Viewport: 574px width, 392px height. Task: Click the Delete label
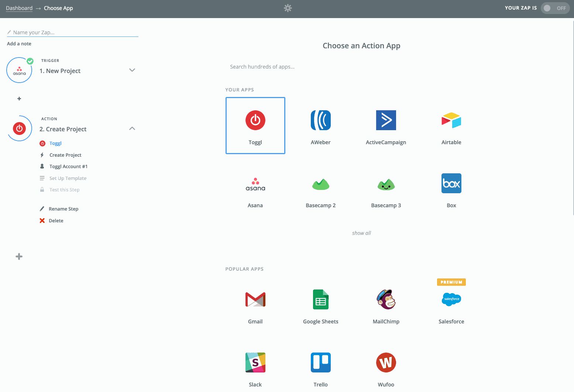pyautogui.click(x=56, y=221)
